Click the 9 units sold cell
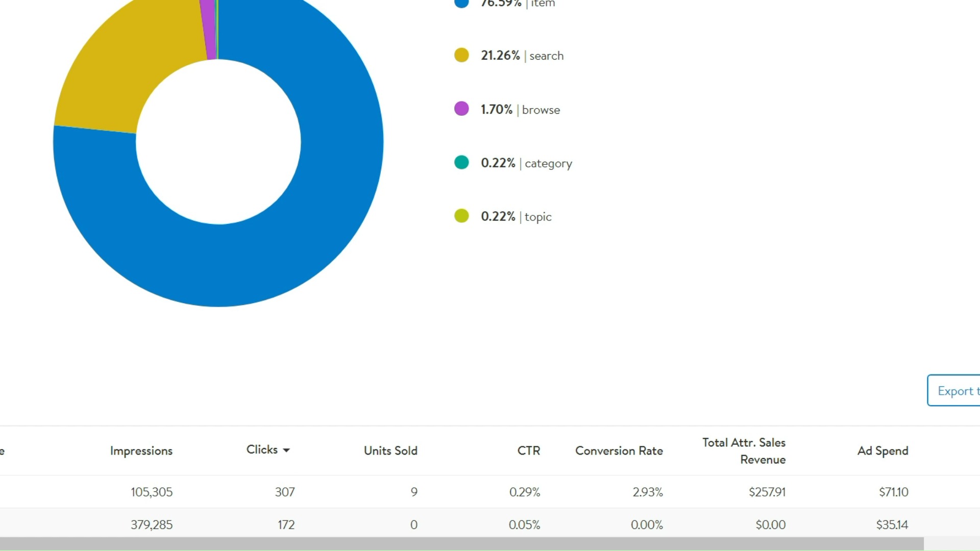 (413, 492)
